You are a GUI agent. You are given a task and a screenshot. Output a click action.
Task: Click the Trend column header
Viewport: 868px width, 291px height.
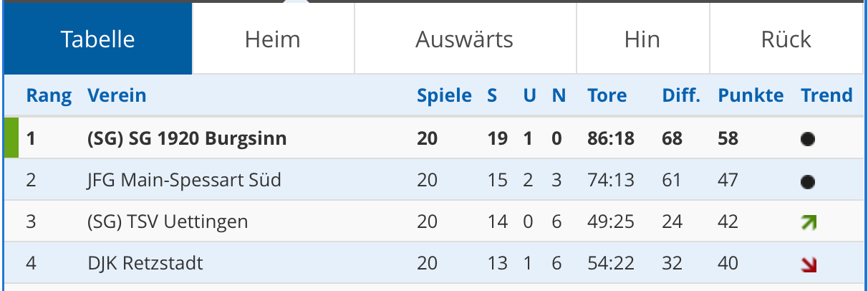point(826,95)
